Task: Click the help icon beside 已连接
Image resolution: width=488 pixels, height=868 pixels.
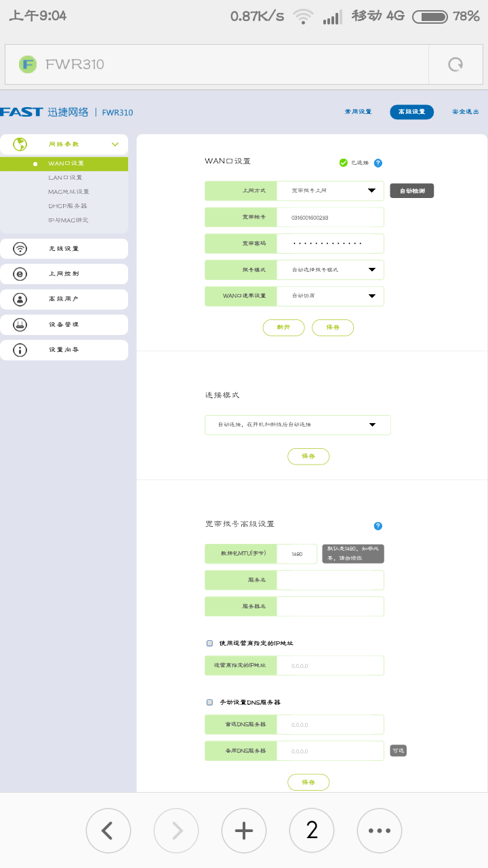Action: click(x=378, y=163)
